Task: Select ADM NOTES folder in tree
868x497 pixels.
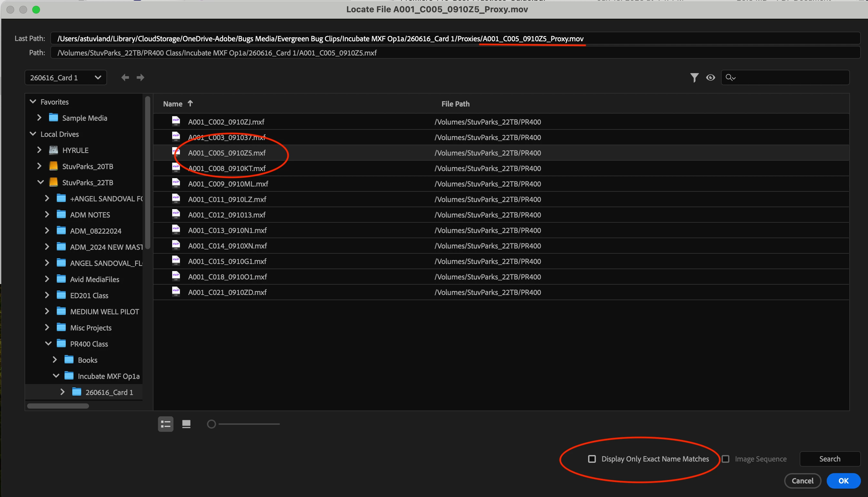Action: (90, 215)
